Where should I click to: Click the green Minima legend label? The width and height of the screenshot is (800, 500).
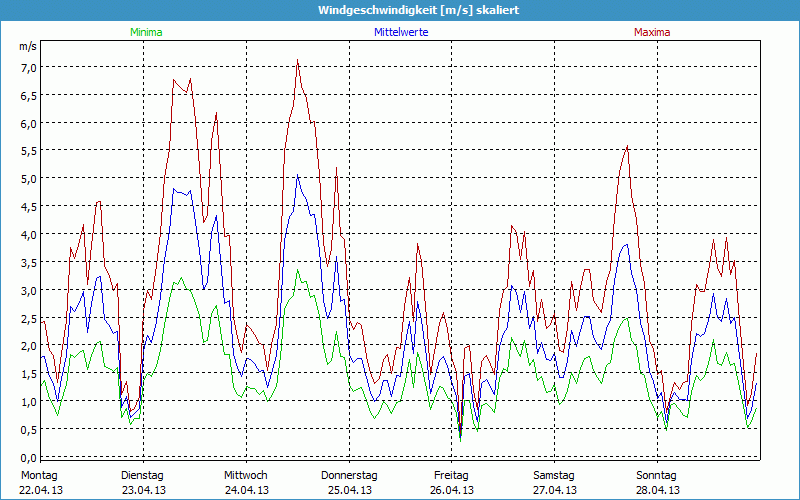click(x=146, y=32)
